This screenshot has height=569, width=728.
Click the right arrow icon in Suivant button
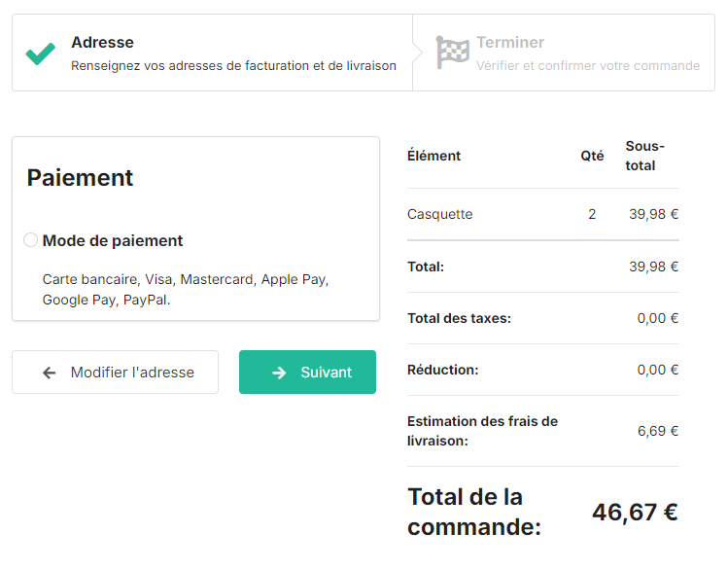coord(279,373)
